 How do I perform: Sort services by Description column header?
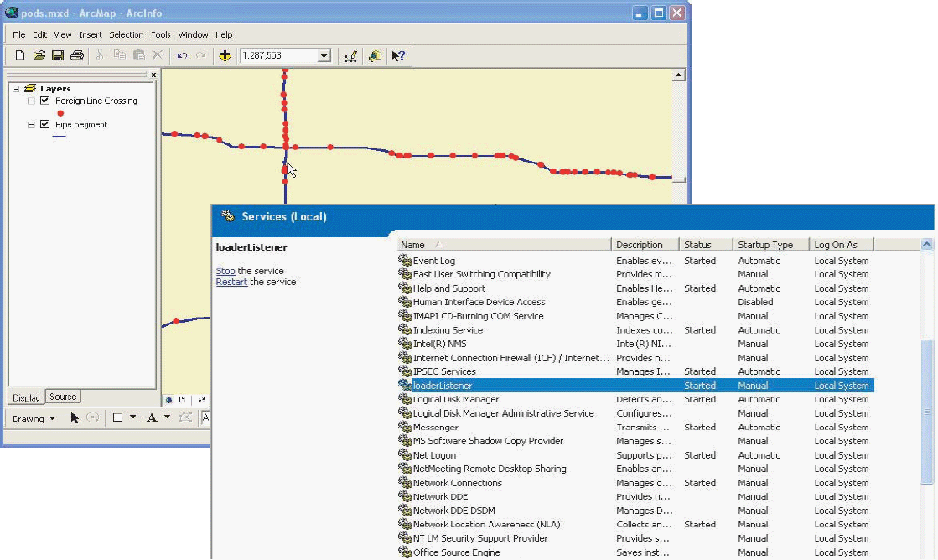645,245
